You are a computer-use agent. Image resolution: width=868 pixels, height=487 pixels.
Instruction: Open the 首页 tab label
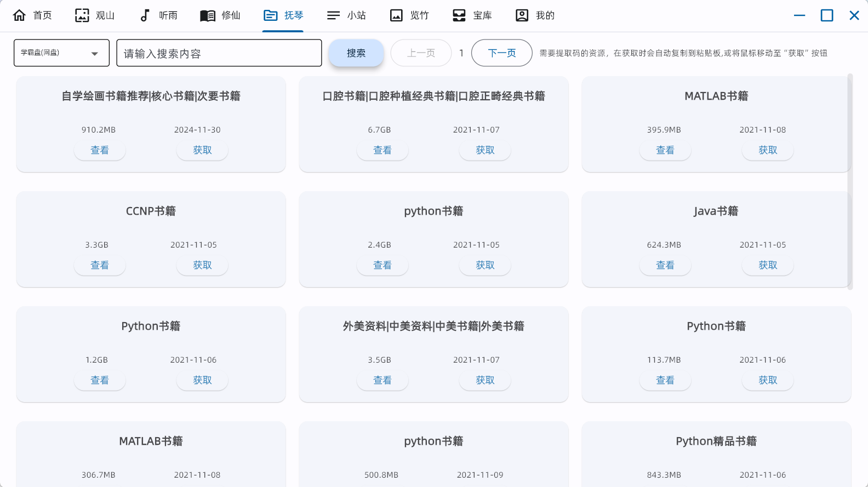42,15
